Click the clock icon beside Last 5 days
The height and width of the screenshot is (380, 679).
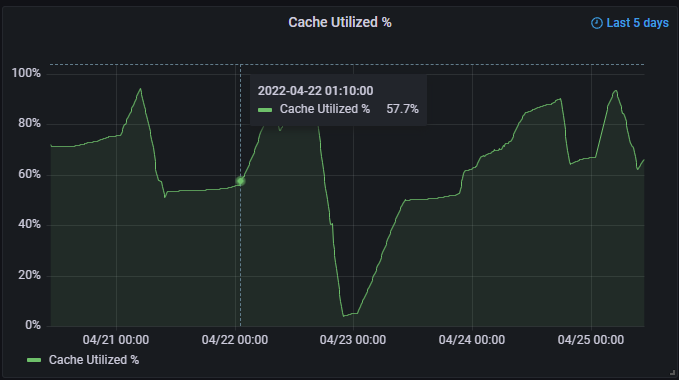point(597,23)
